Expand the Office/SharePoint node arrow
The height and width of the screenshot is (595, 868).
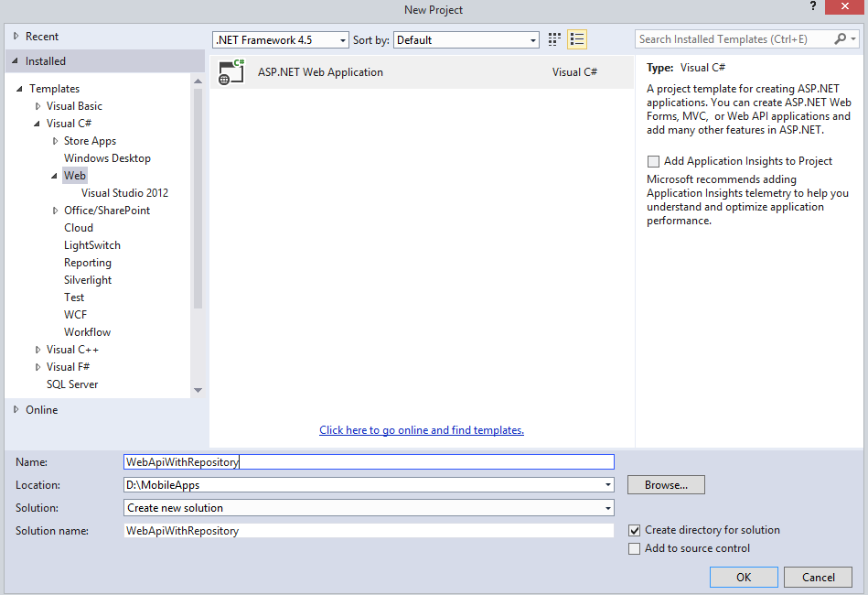[55, 211]
